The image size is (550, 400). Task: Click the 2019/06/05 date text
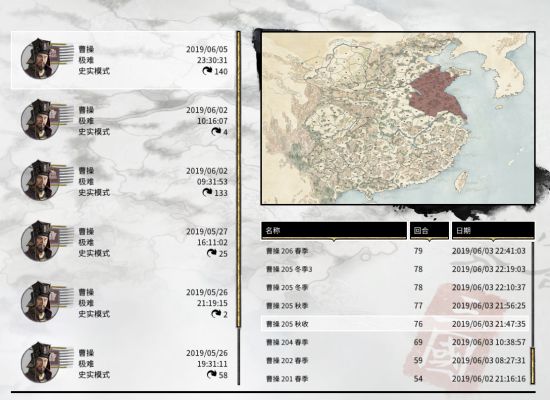207,49
